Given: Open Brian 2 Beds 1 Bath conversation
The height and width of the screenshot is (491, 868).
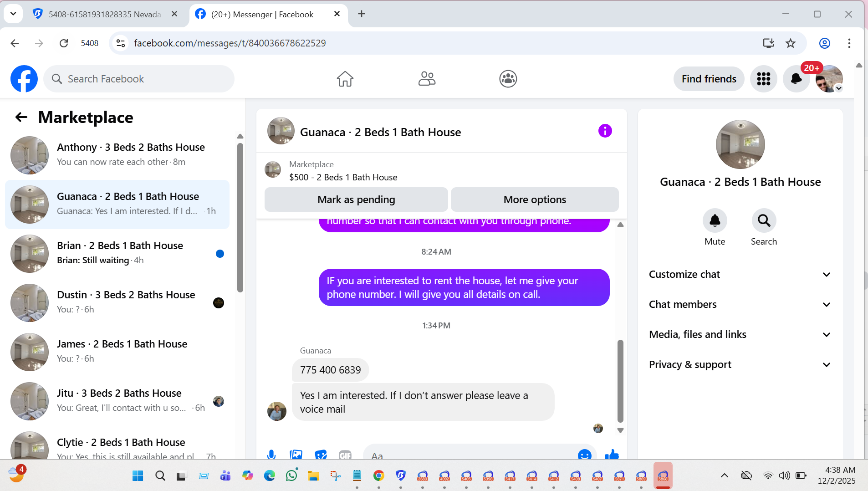Looking at the screenshot, I should coord(117,253).
